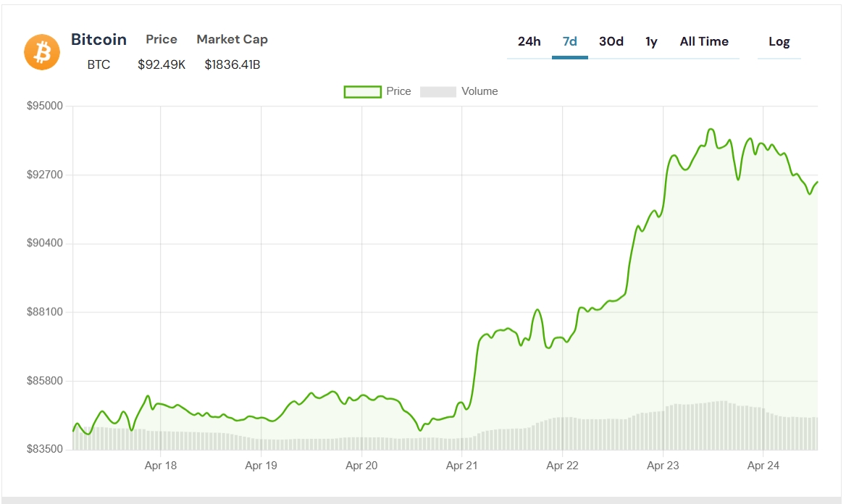Click the Volume legend label
This screenshot has width=846, height=504.
tap(479, 91)
